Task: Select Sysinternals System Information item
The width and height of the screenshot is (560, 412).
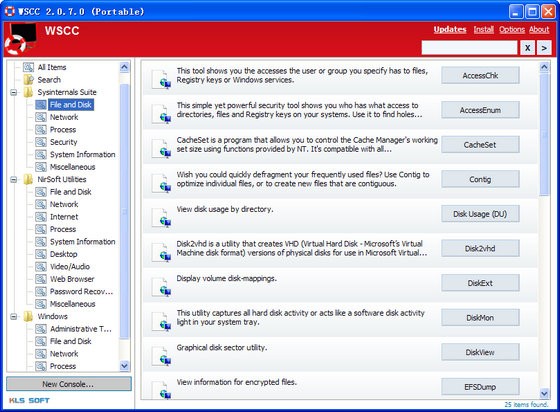Action: click(82, 154)
